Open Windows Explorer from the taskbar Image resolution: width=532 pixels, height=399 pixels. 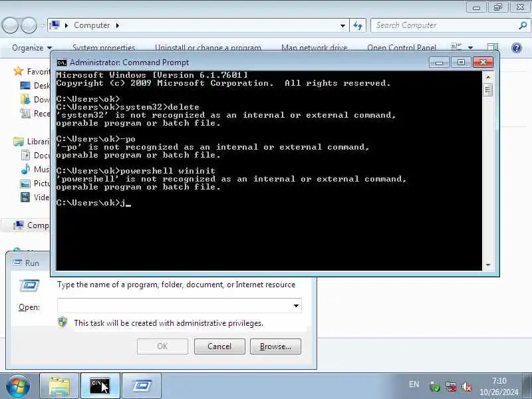click(59, 386)
